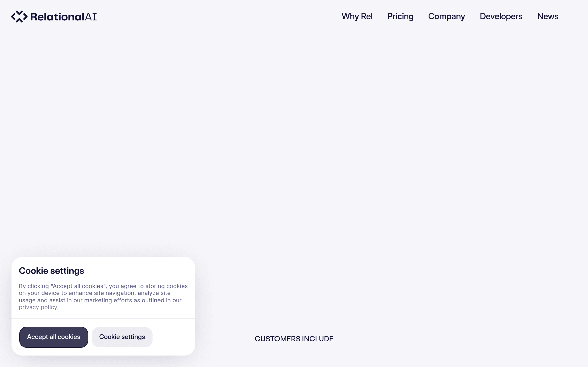Go to the Pricing page

400,16
